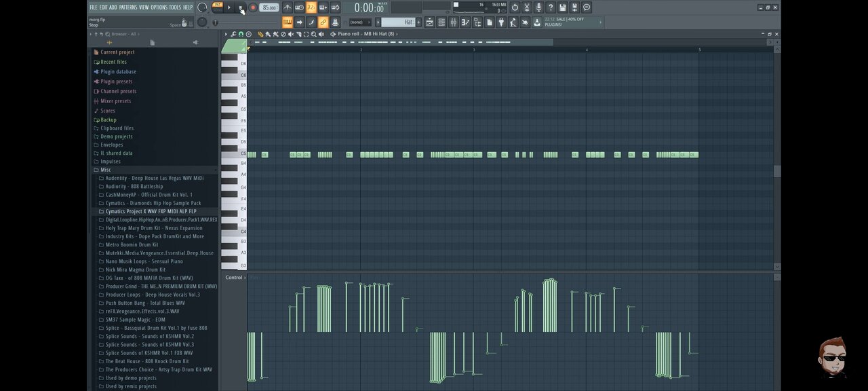Open the OPTIONS menu
The image size is (868, 391).
click(159, 7)
